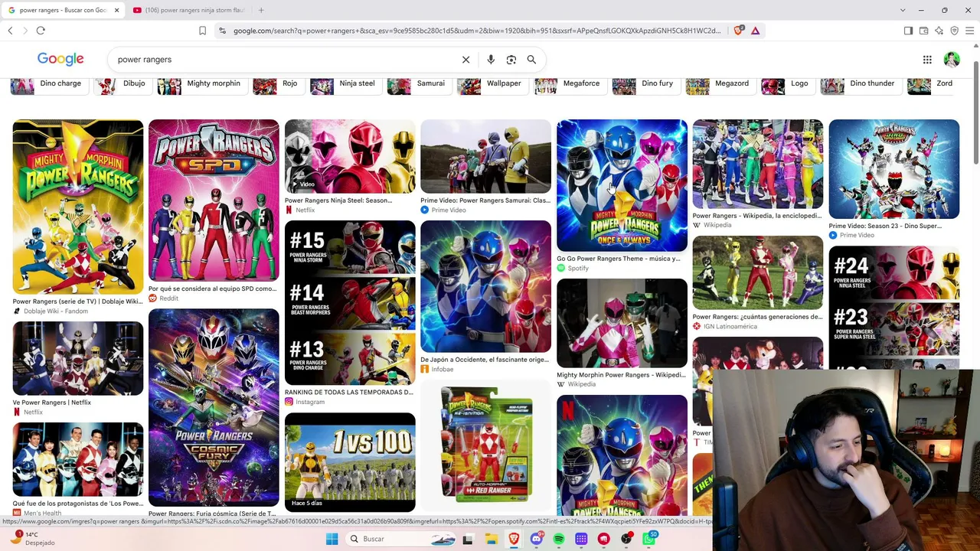The width and height of the screenshot is (980, 551).
Task: Open the Brave Shields lion icon
Action: tap(738, 31)
